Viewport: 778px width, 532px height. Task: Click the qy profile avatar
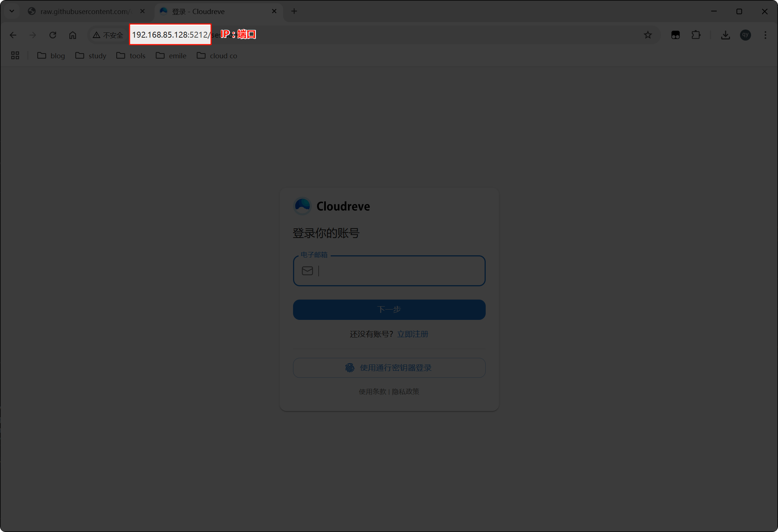[746, 35]
